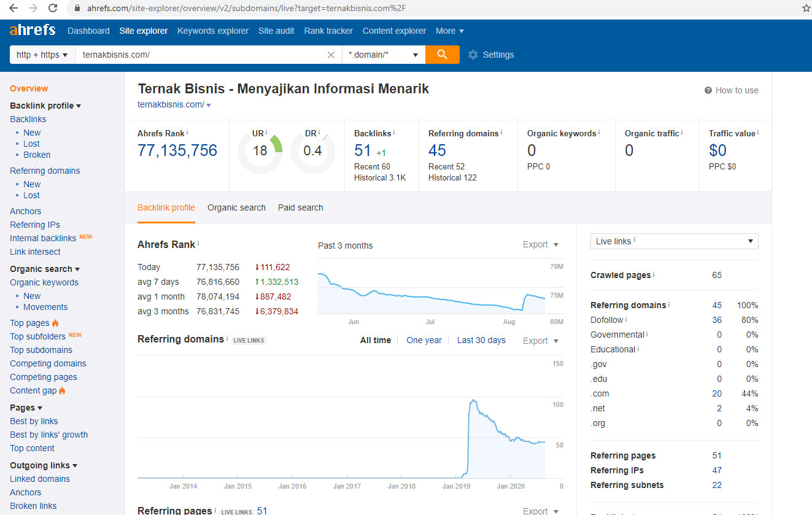Click the flame icon beside Top pages

(55, 323)
